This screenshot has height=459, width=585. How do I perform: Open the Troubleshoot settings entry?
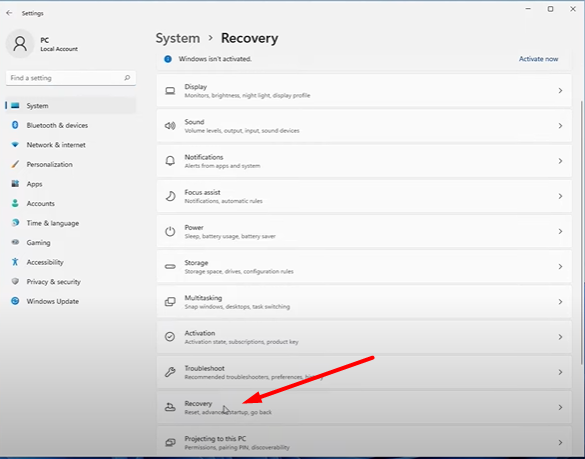point(364,372)
